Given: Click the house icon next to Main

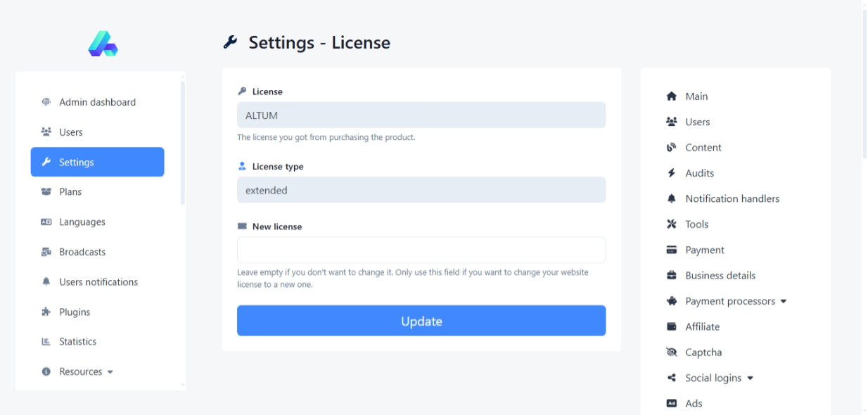Looking at the screenshot, I should (x=671, y=96).
